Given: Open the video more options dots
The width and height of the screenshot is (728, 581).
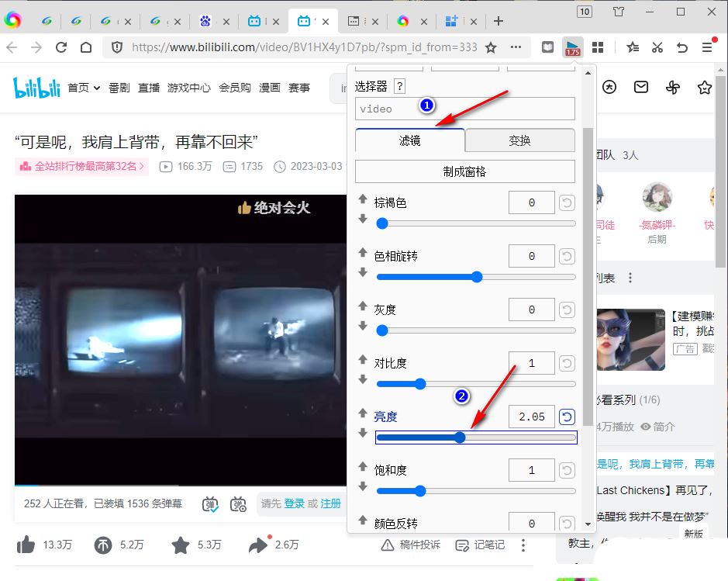Looking at the screenshot, I should click(x=523, y=545).
